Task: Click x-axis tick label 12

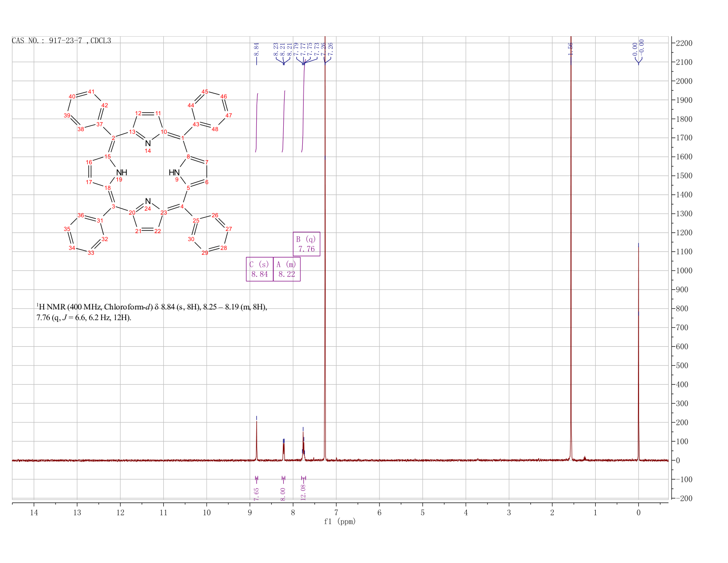Action: [120, 513]
